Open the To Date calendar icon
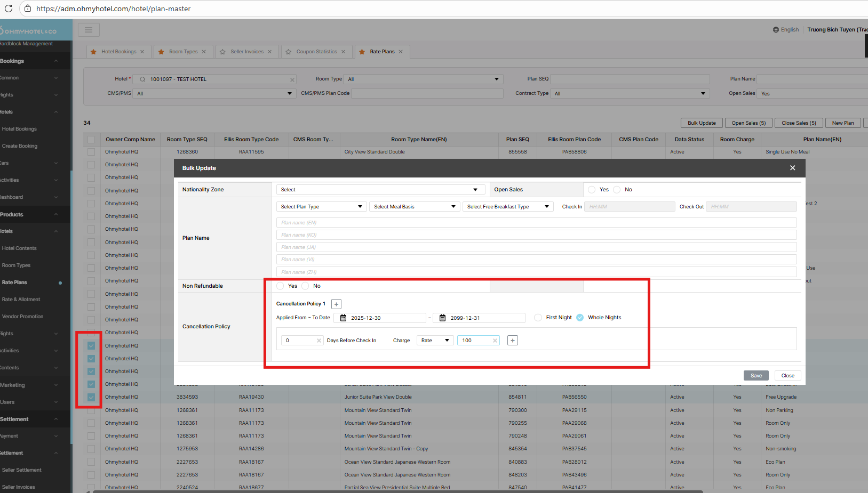This screenshot has height=493, width=868. (442, 318)
